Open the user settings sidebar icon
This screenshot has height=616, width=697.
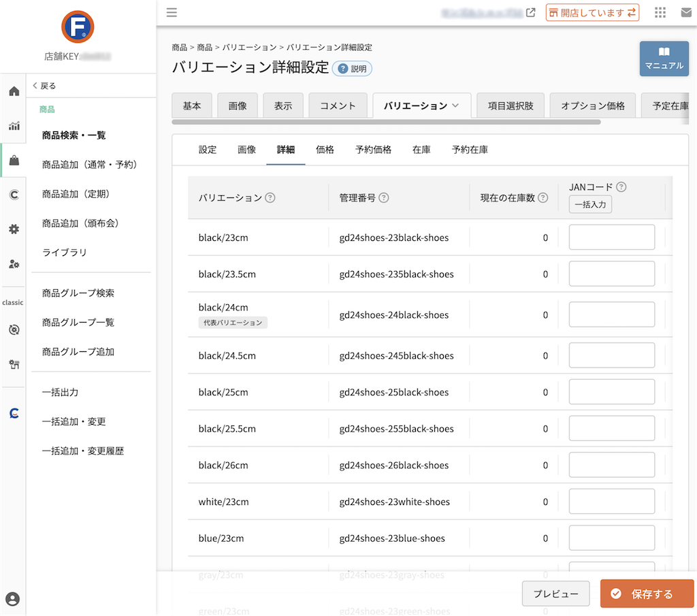14,264
